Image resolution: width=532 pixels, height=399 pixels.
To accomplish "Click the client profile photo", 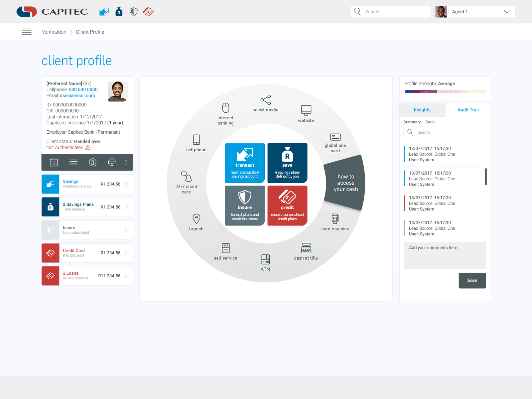I will 118,91.
